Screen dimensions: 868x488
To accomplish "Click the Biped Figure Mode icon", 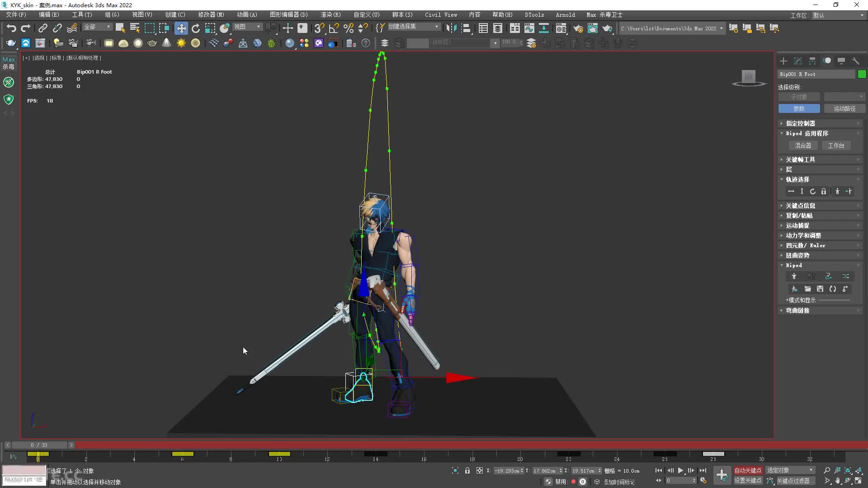I will (794, 276).
